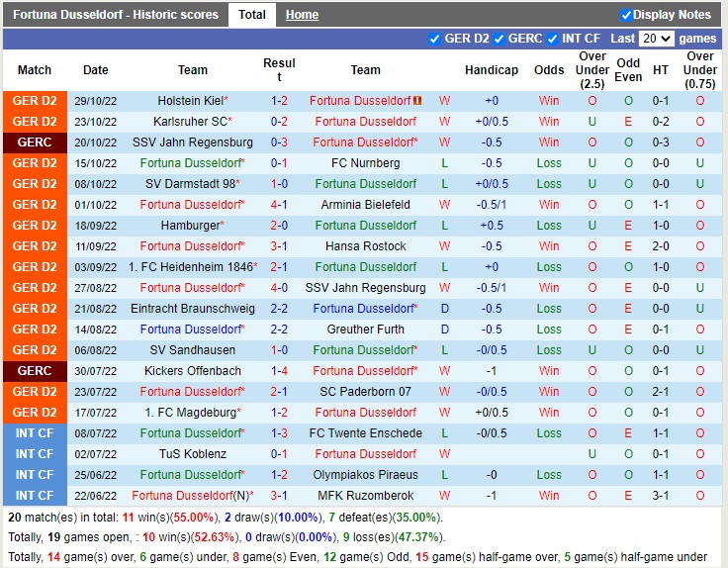Viewport: 728px width, 568px height.
Task: Click the date 18/09/22
Action: coord(96,226)
